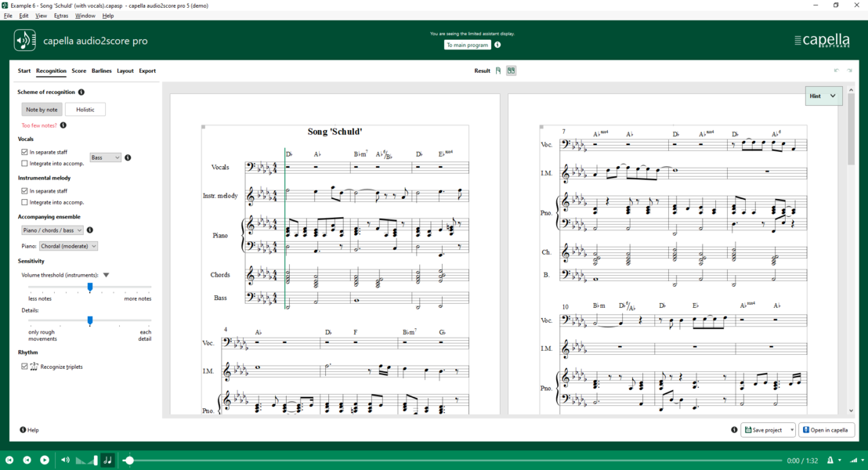Open the Bass voice type dropdown
Screen dimensions: 868x470
coord(105,157)
